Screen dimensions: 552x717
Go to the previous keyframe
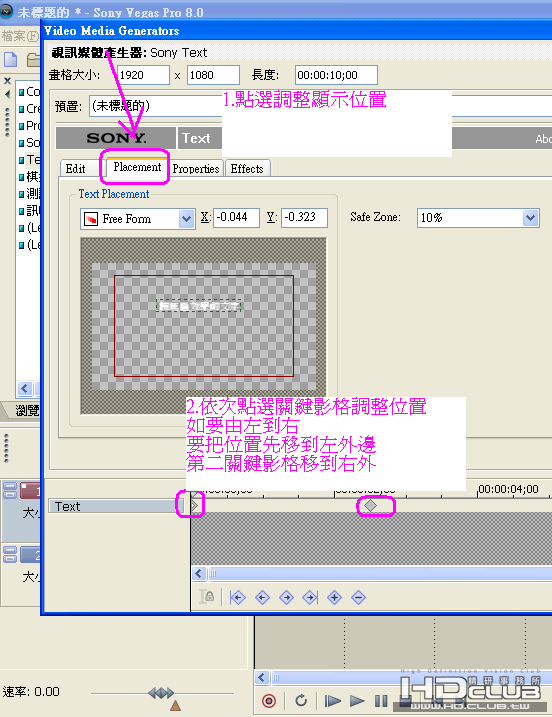point(262,597)
